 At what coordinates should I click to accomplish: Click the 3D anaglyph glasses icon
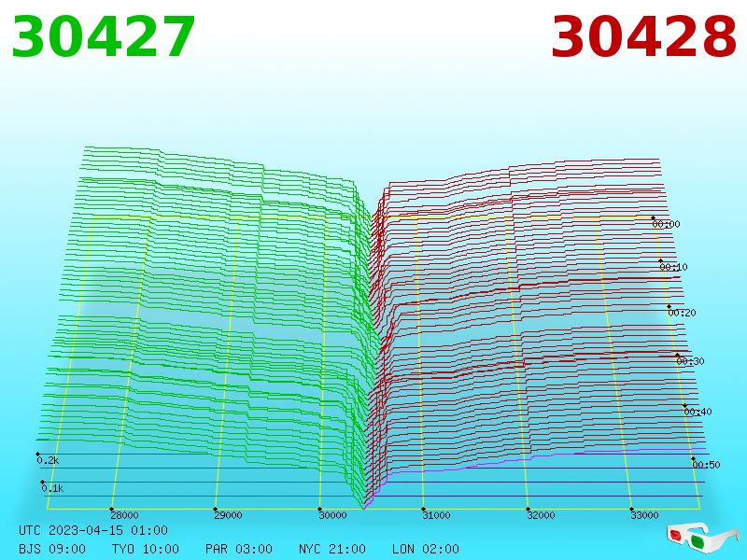(x=702, y=539)
